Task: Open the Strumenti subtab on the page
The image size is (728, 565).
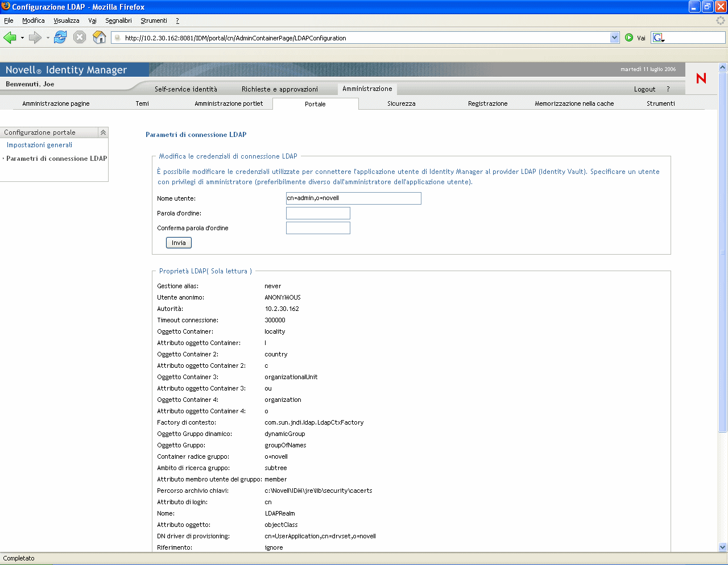Action: coord(661,103)
